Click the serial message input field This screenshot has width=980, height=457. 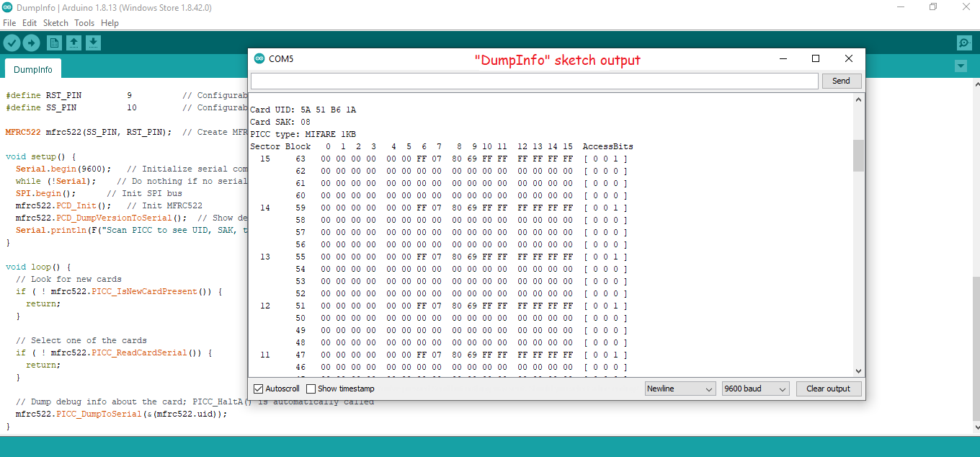click(534, 81)
